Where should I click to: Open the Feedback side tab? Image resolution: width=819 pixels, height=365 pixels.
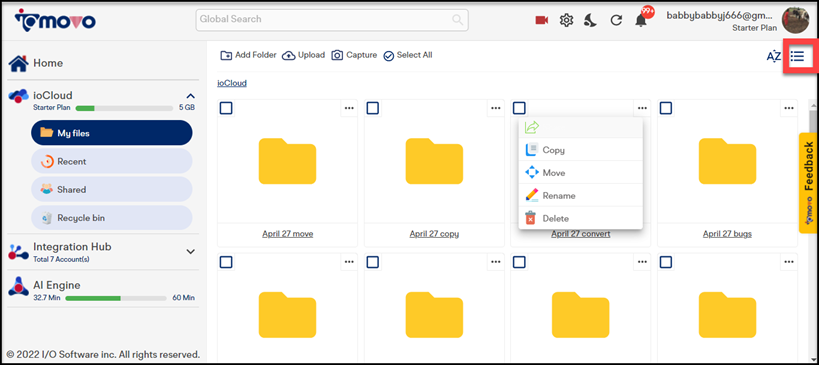[808, 183]
